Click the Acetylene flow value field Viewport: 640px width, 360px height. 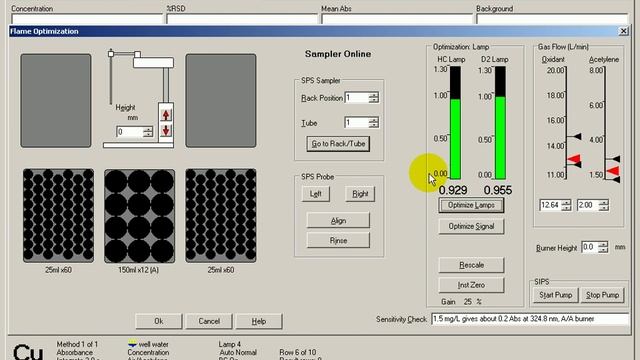(x=587, y=205)
